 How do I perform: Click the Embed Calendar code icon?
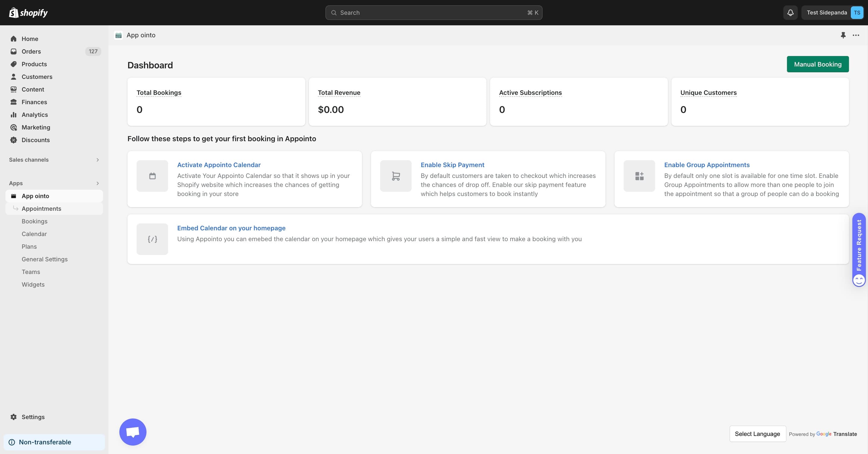coord(152,239)
